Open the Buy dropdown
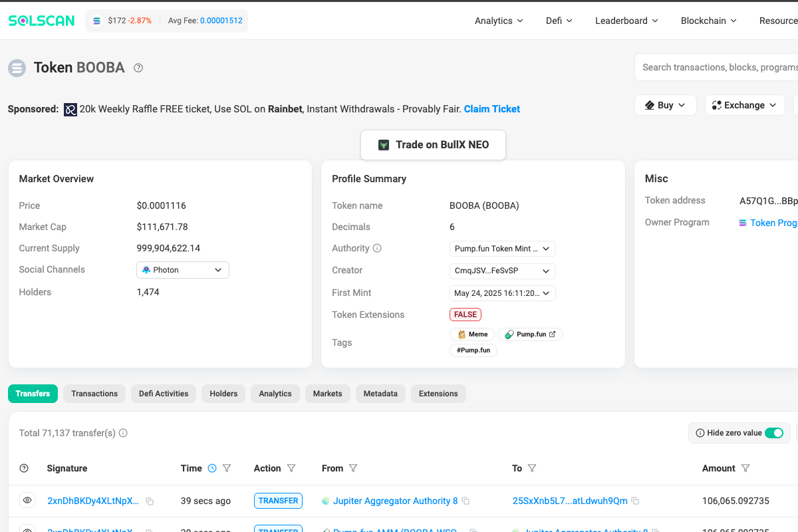The image size is (798, 532). point(666,105)
